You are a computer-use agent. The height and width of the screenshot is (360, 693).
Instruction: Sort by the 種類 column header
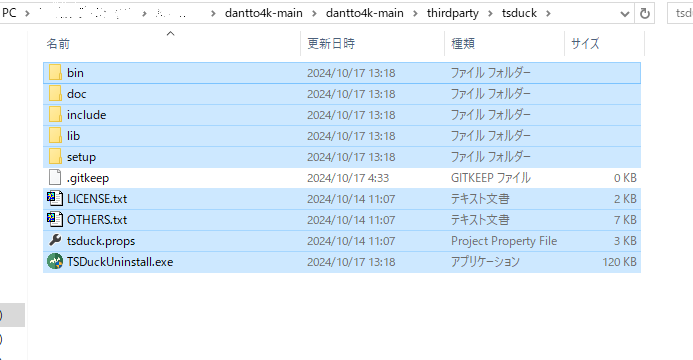tap(463, 43)
